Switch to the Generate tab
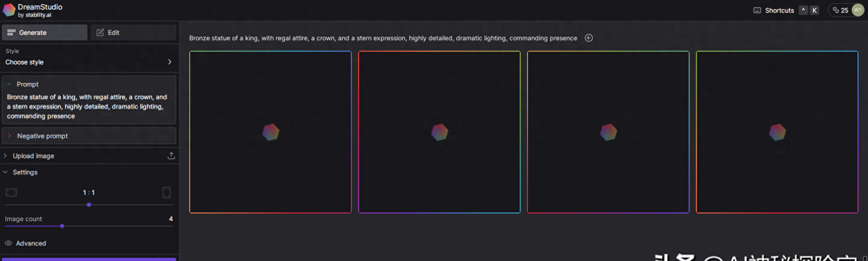868x261 pixels. point(44,33)
